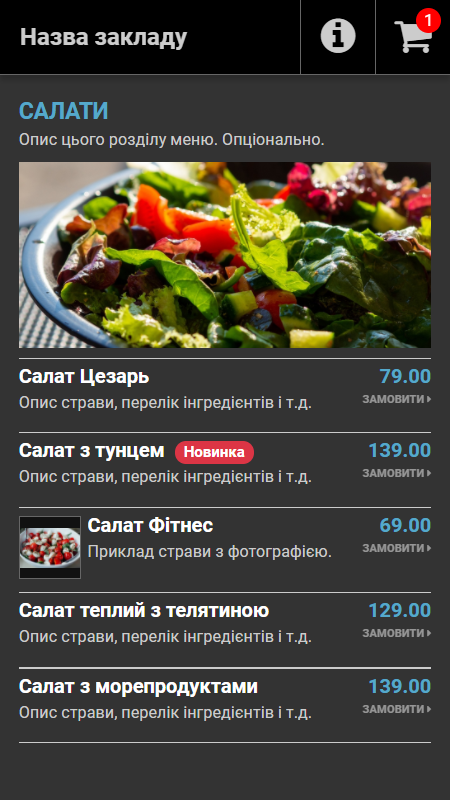Click the red cart badge showing 1
Screen dimensions: 450x800
[428, 20]
